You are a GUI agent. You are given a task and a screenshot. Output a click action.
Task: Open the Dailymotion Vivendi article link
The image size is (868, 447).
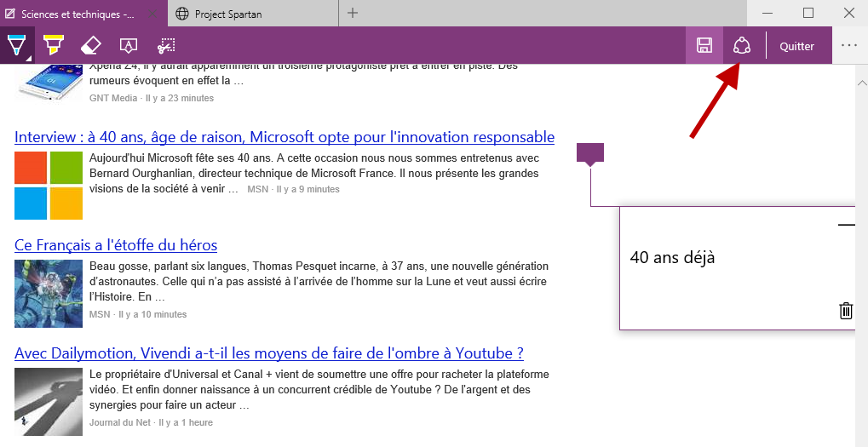(x=269, y=353)
